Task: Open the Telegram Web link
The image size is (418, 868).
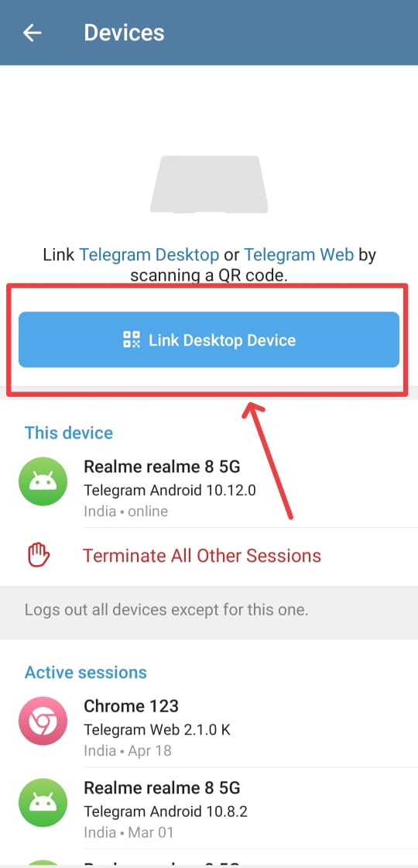Action: coord(299,255)
